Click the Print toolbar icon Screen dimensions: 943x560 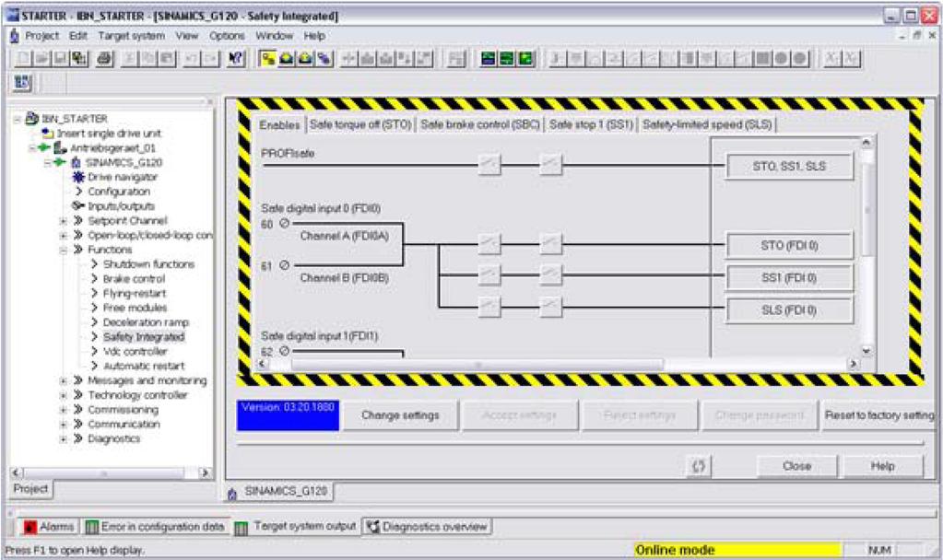click(x=105, y=58)
